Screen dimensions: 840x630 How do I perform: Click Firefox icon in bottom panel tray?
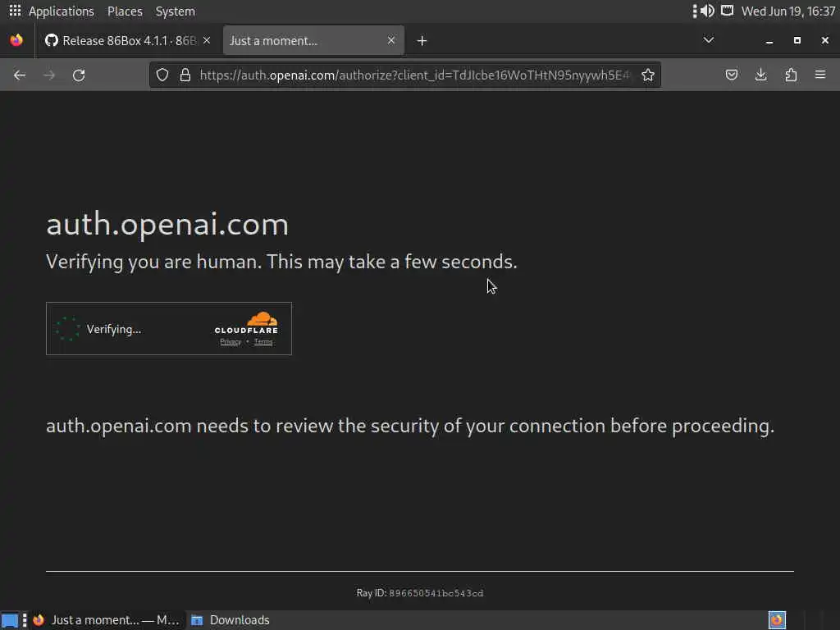(777, 620)
